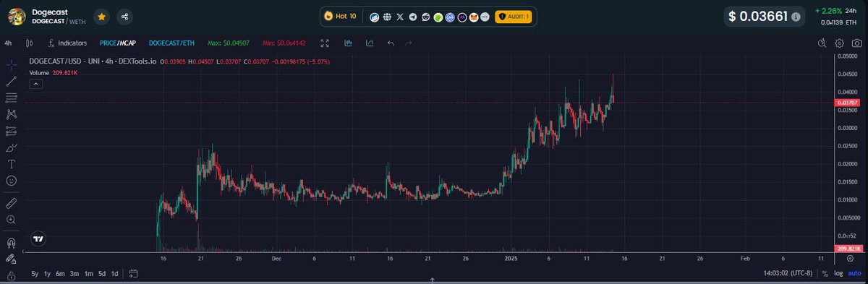Add Dogecast to favorites with star
This screenshot has height=284, width=868.
tap(102, 16)
